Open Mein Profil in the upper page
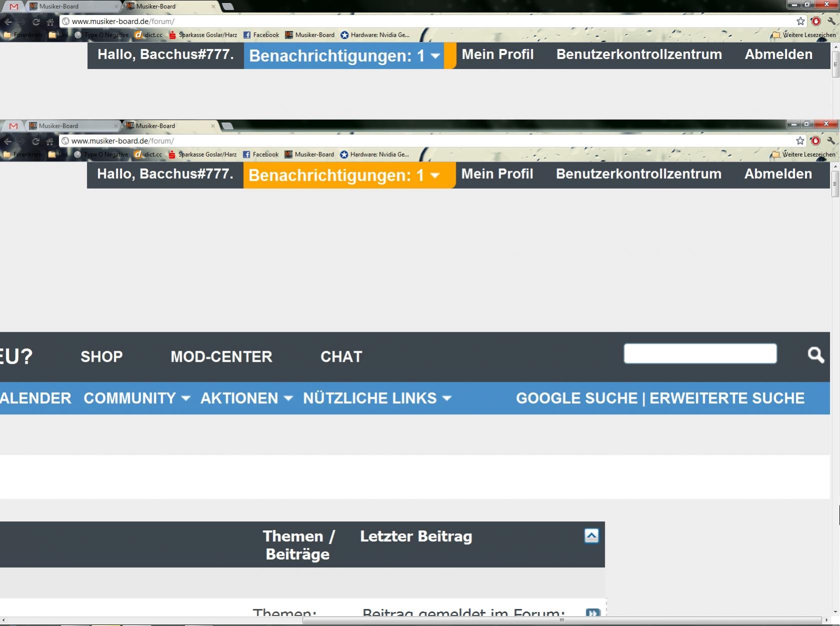 tap(498, 55)
